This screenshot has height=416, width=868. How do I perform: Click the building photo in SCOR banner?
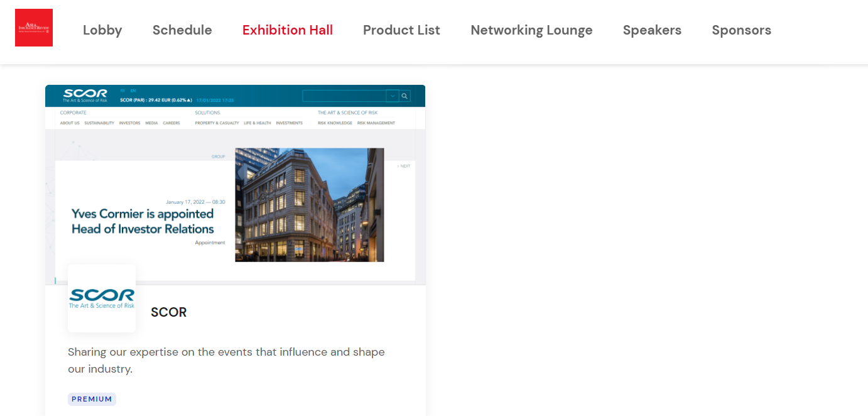(310, 205)
